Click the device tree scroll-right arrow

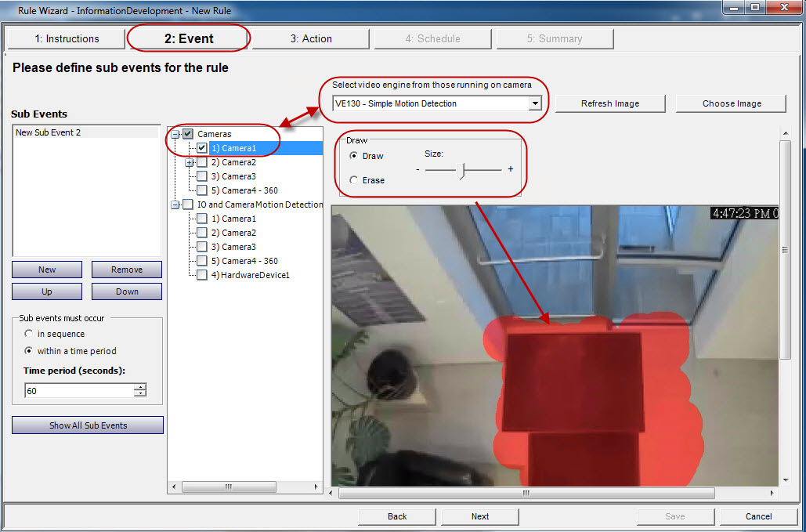coord(316,487)
